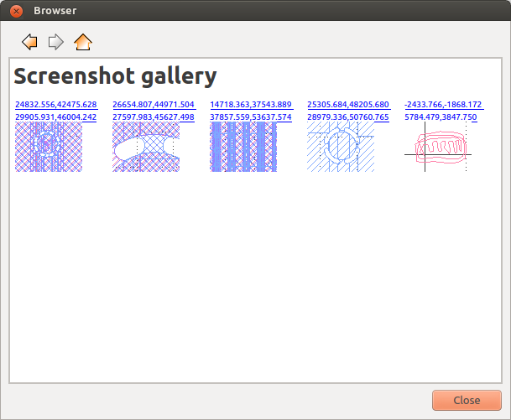The image size is (511, 420).
Task: Open link 24832.556,42475.628
Action: 55,105
